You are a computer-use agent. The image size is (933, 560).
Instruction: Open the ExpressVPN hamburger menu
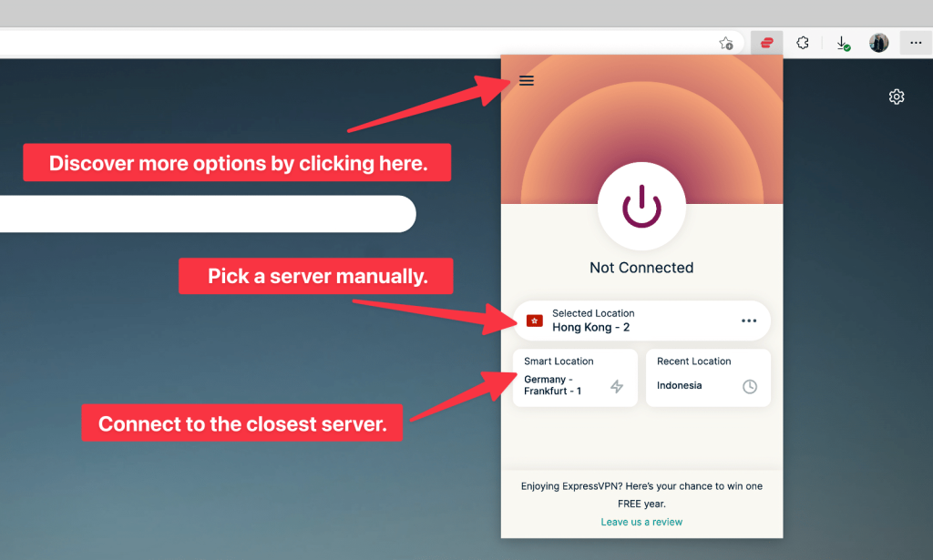(526, 80)
